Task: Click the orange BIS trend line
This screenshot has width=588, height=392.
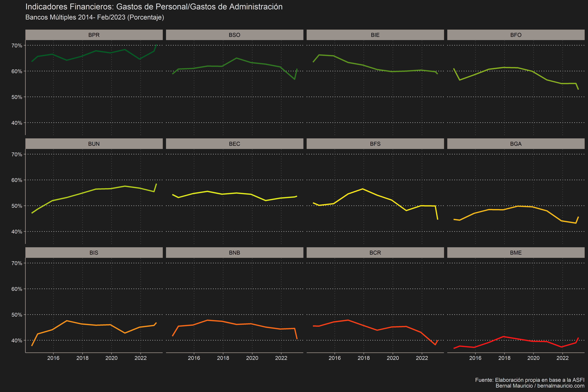Action: (x=96, y=325)
